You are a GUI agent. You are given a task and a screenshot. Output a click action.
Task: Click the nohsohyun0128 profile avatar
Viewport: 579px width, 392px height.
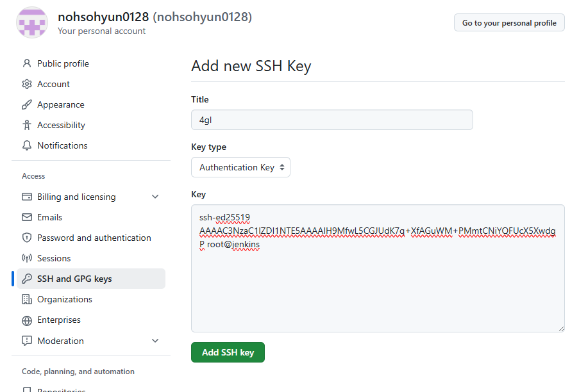click(x=31, y=22)
